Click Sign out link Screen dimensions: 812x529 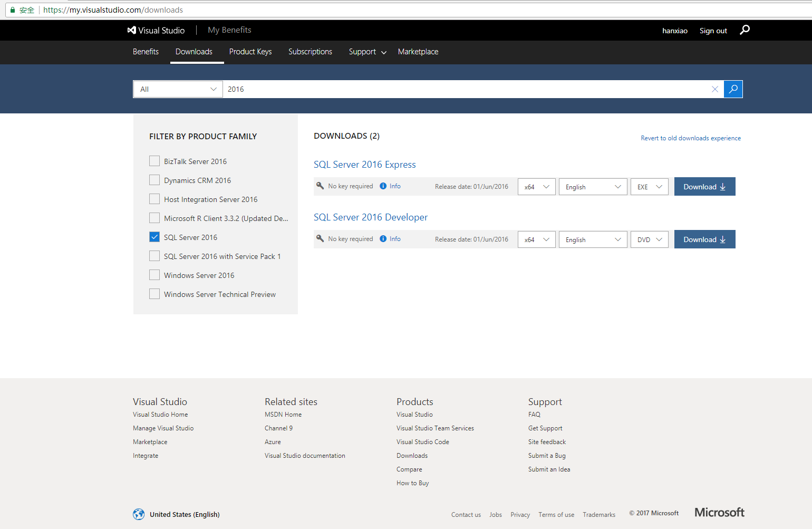[x=713, y=31]
